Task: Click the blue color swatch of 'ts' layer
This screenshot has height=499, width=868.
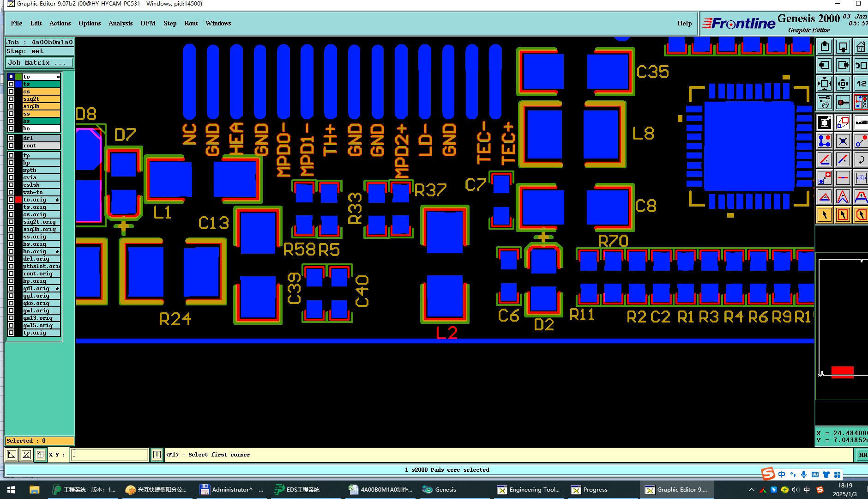Action: point(18,84)
